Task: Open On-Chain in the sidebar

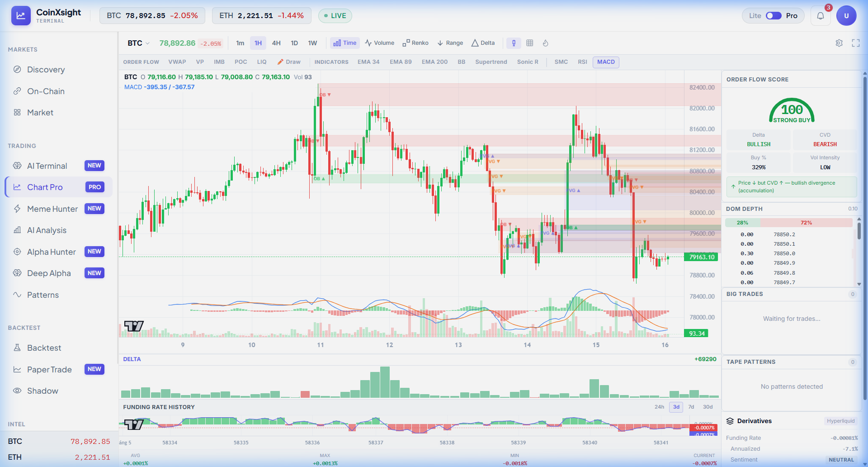Action: tap(59, 91)
